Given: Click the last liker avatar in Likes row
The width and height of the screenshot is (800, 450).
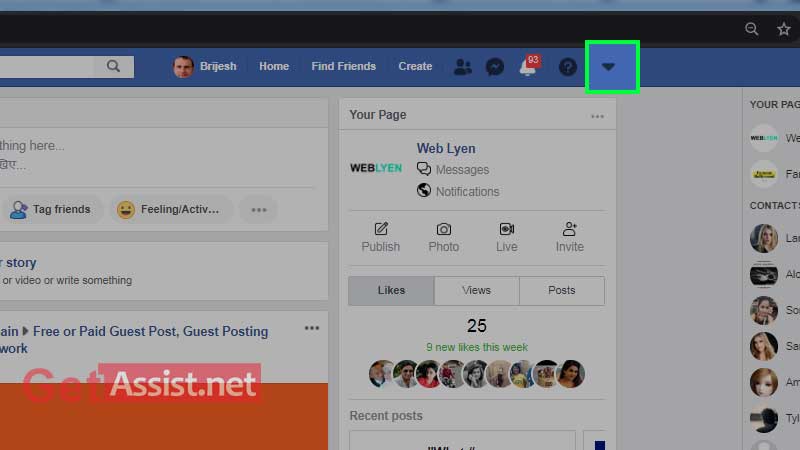Looking at the screenshot, I should 570,373.
